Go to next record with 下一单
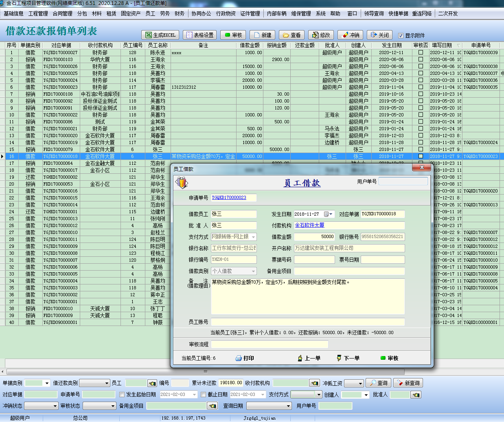 [x=348, y=358]
